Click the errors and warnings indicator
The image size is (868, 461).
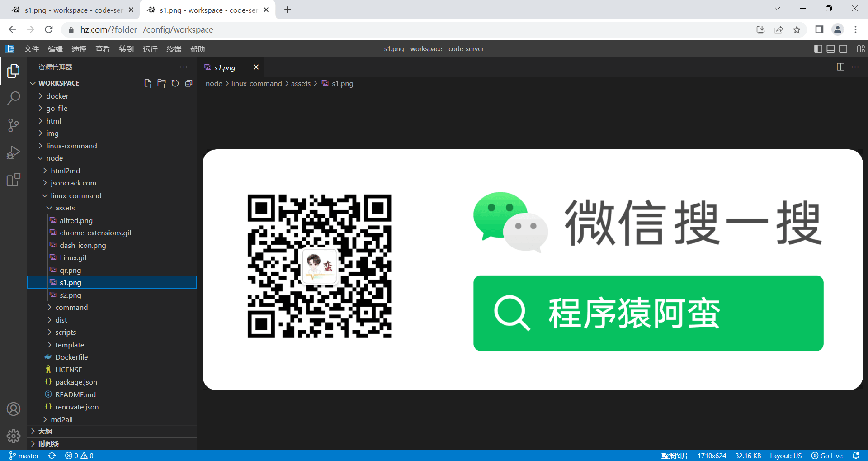(x=78, y=456)
